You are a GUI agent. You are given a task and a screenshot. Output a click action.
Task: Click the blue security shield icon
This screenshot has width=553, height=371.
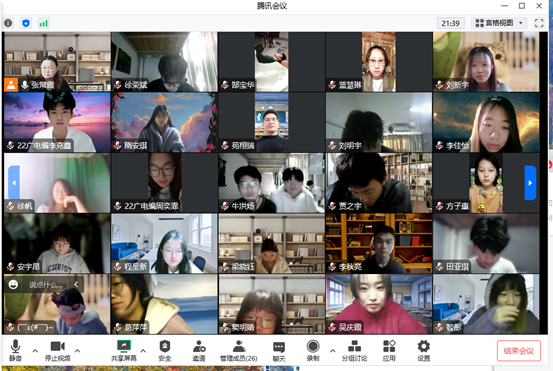click(x=26, y=23)
